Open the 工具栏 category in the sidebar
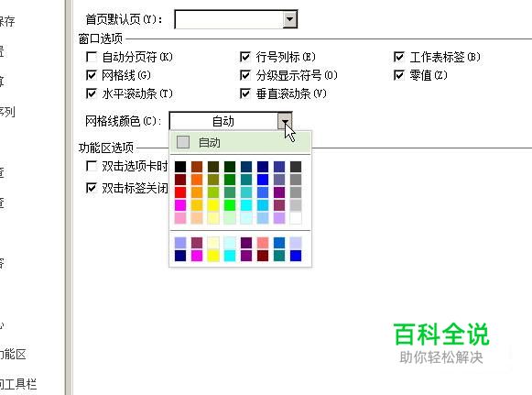 tap(17, 384)
